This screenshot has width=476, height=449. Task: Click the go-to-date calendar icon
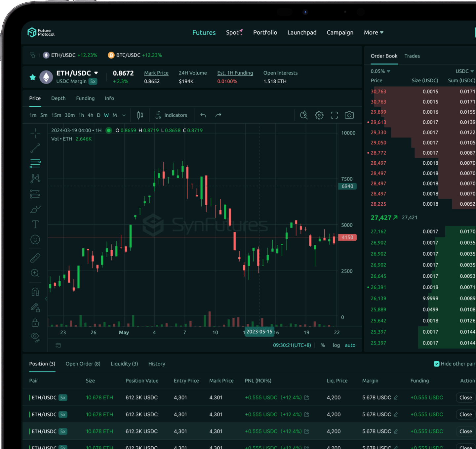tap(58, 345)
